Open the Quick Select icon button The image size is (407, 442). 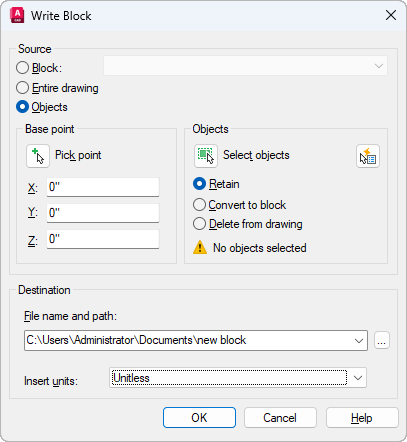click(368, 156)
